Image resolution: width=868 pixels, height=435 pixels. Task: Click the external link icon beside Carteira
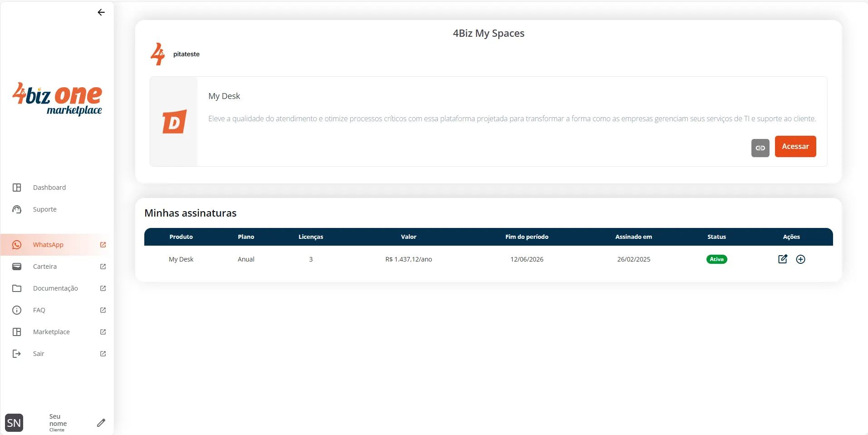point(103,267)
